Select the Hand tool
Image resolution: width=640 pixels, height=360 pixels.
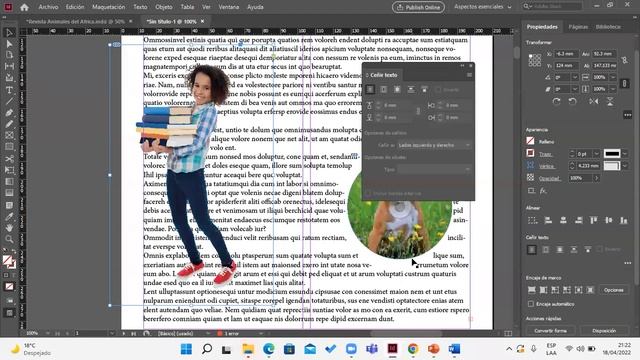pos(9,228)
